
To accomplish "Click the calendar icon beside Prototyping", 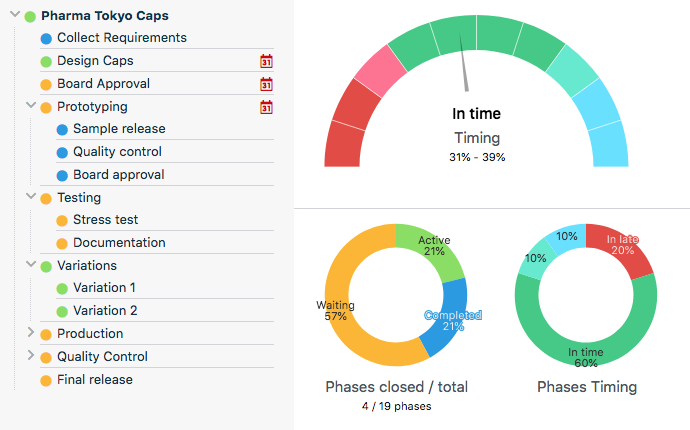I will point(266,107).
